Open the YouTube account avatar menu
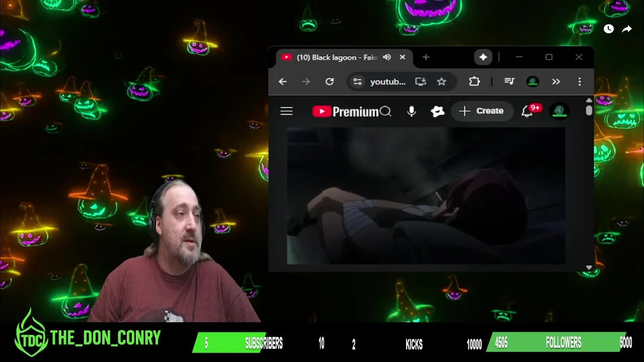 point(559,111)
